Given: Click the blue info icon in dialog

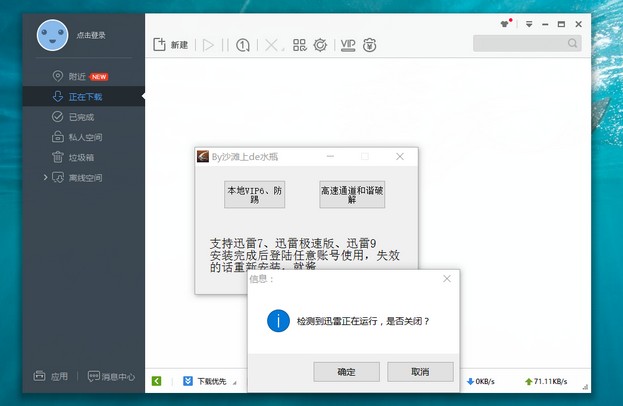Looking at the screenshot, I should (278, 321).
